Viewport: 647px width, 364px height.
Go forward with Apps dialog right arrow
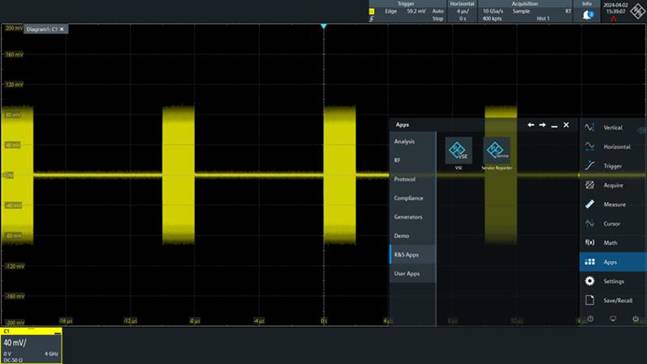pyautogui.click(x=543, y=125)
